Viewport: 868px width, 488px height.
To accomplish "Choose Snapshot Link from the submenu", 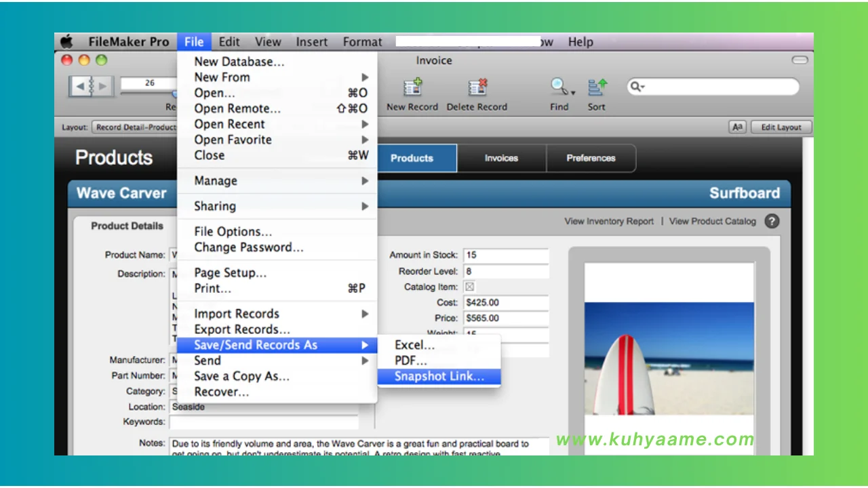I will tap(439, 377).
